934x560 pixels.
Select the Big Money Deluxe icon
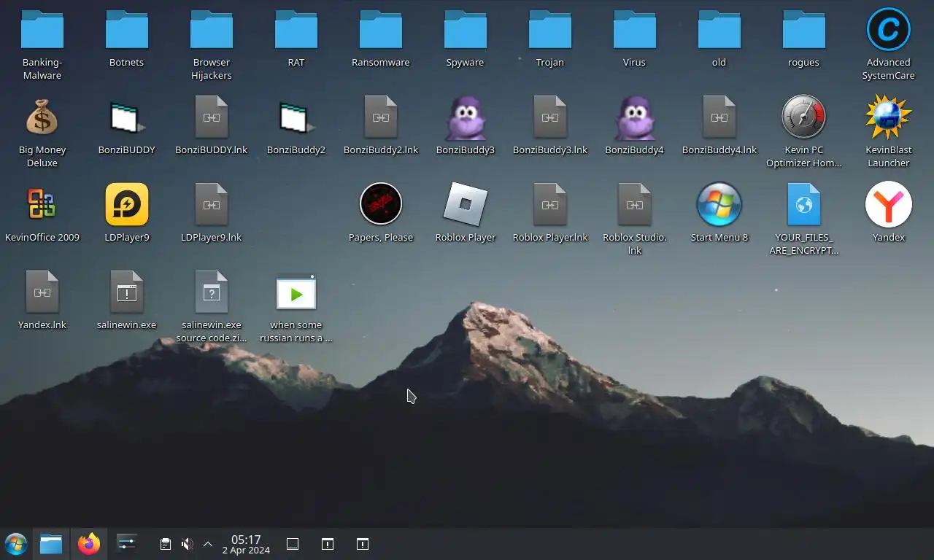point(42,117)
